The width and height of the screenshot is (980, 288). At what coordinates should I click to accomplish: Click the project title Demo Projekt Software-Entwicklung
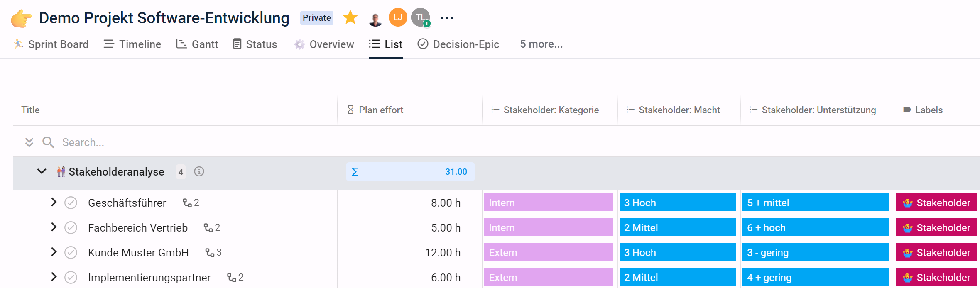pos(164,18)
